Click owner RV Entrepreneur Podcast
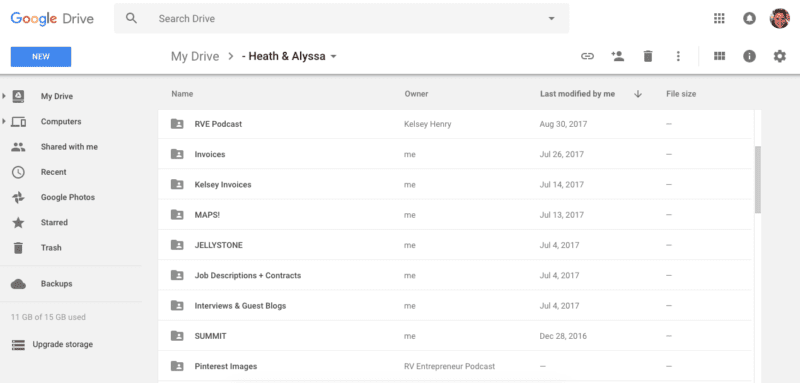 coord(449,366)
